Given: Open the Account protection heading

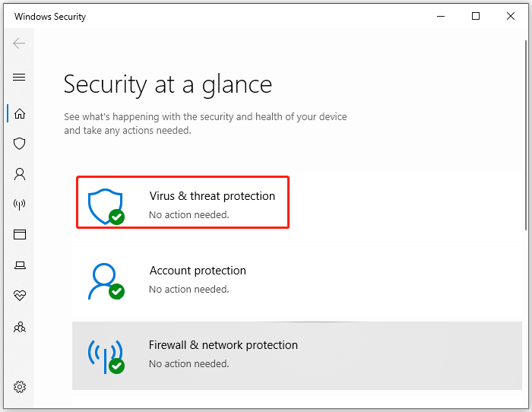Looking at the screenshot, I should coord(198,271).
